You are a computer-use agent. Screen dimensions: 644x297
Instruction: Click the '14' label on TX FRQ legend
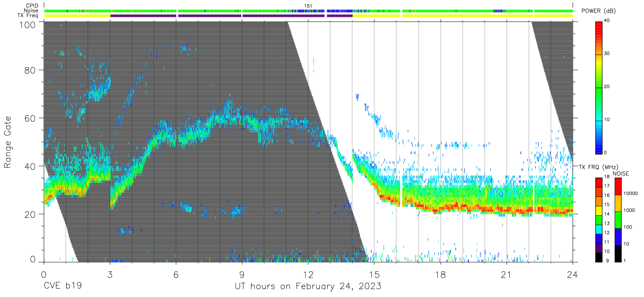coord(608,214)
